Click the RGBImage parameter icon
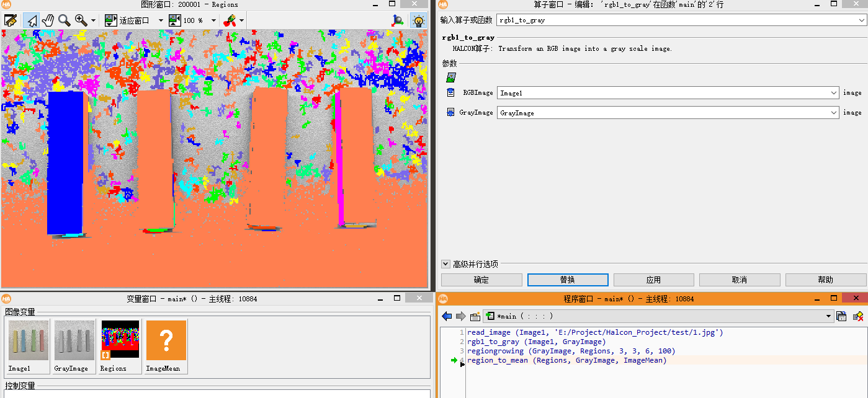The image size is (868, 398). pos(451,92)
